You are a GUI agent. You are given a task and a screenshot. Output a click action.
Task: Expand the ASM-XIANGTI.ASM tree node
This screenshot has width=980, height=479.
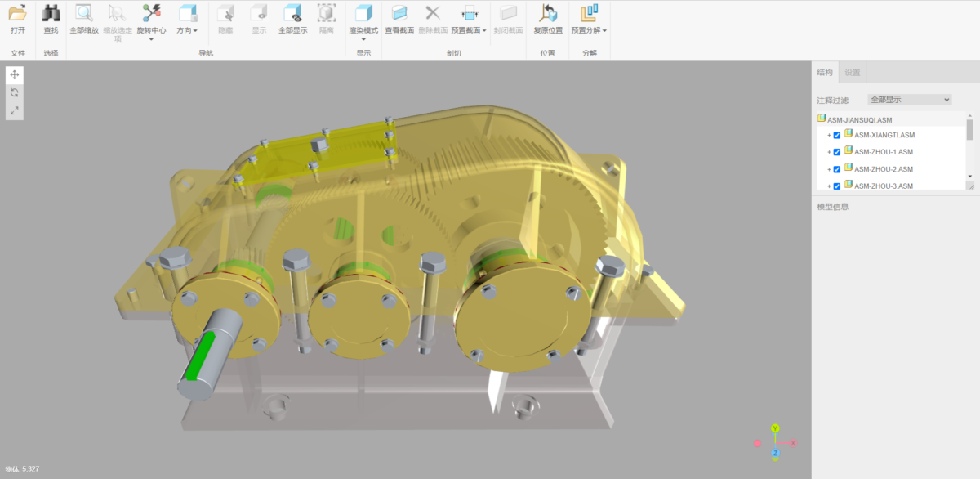(829, 136)
